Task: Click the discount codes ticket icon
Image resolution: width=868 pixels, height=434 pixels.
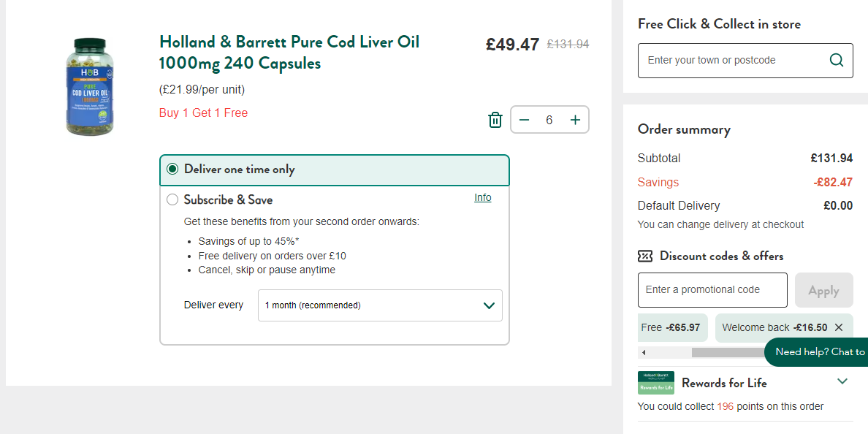Action: [x=645, y=256]
